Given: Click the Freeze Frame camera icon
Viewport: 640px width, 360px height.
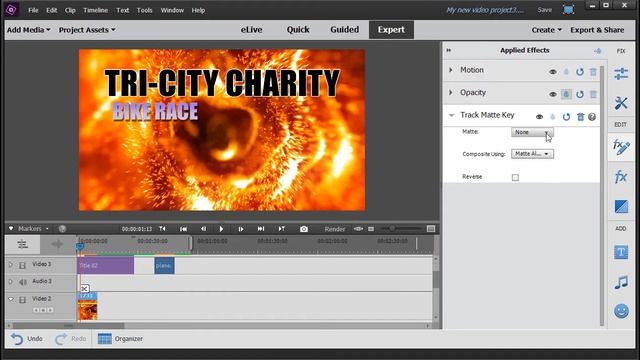Looking at the screenshot, I should pyautogui.click(x=304, y=229).
